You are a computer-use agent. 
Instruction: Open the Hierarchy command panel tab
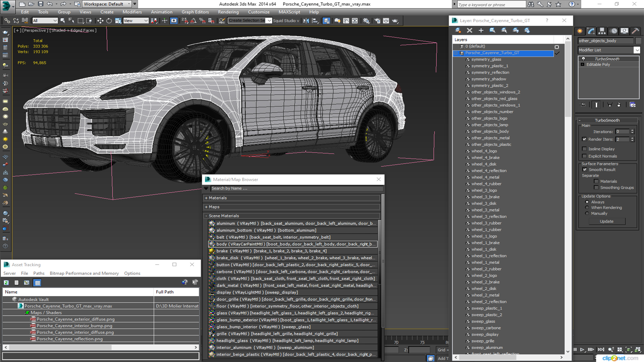(x=602, y=31)
